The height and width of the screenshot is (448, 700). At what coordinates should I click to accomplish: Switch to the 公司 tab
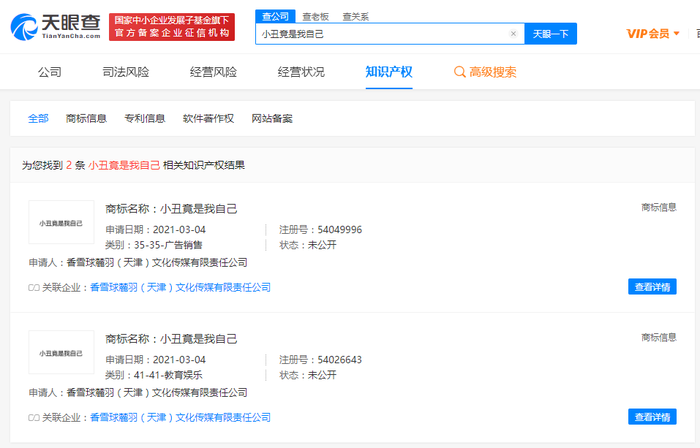point(50,72)
